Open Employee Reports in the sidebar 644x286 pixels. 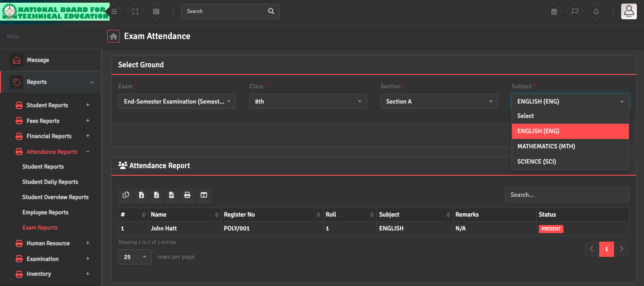[x=45, y=212]
